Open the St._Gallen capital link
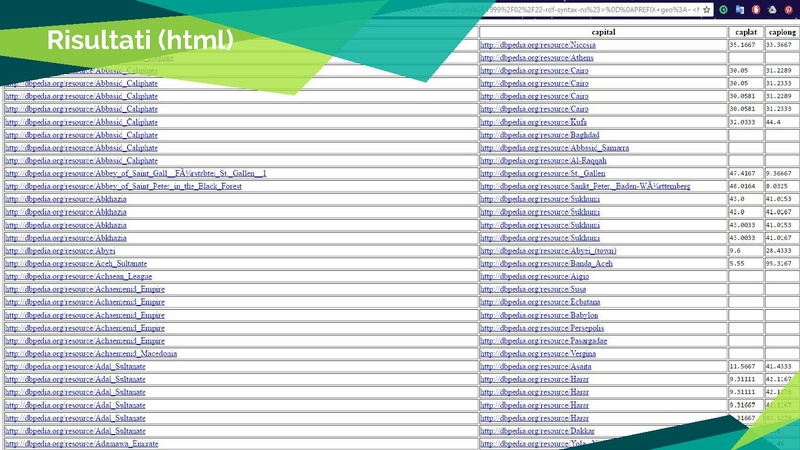 543,173
